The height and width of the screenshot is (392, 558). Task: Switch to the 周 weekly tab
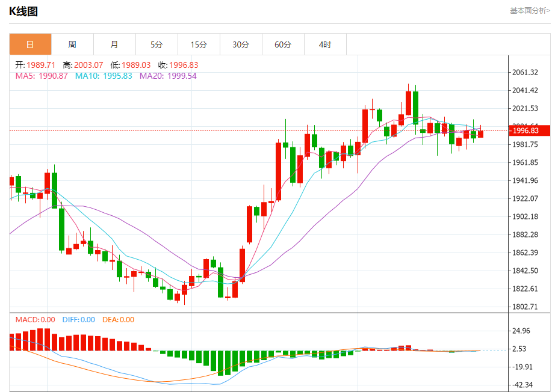[x=73, y=44]
